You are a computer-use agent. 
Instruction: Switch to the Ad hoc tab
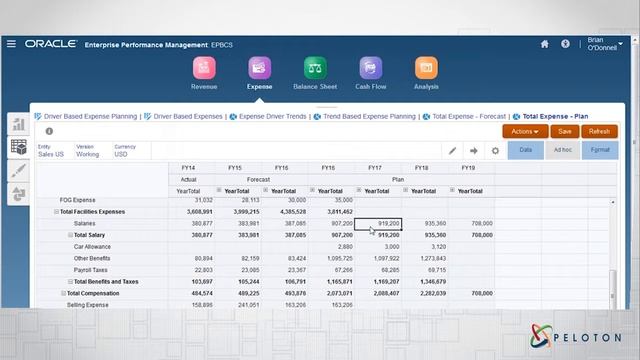coord(562,150)
